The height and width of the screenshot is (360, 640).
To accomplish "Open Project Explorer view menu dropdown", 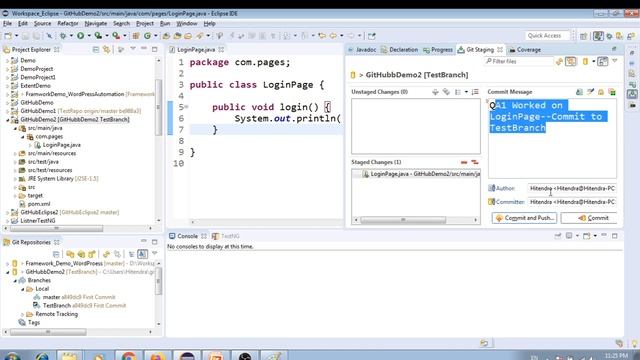I will pyautogui.click(x=133, y=49).
